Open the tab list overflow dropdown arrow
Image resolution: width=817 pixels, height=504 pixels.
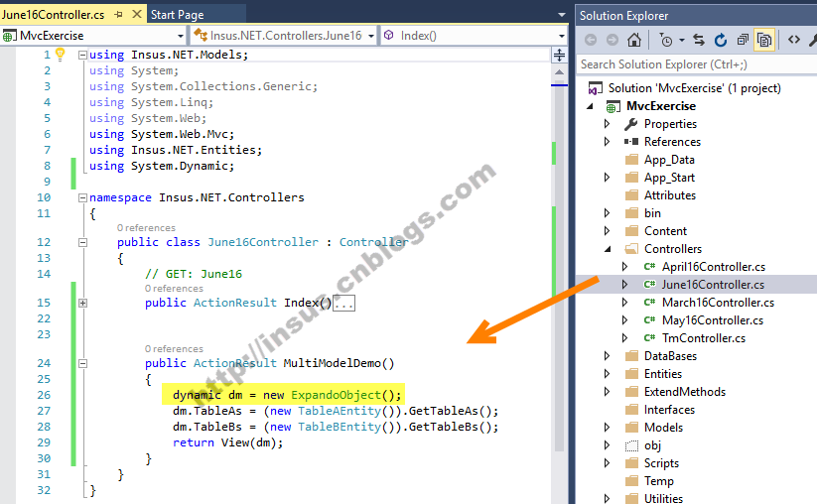point(561,15)
